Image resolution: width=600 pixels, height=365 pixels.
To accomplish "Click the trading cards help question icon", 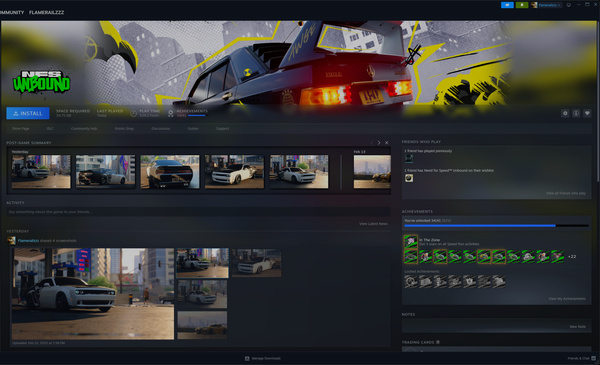I will tap(438, 342).
